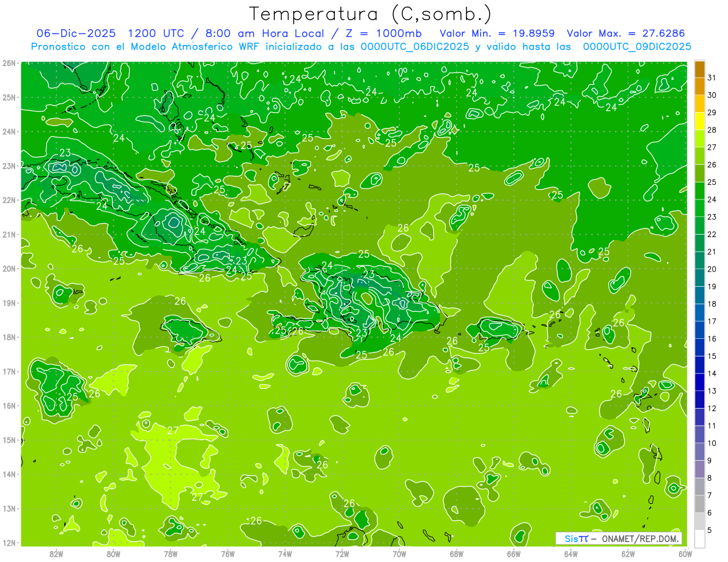Click the "31" label on the color scale
The image size is (728, 562).
pos(712,78)
